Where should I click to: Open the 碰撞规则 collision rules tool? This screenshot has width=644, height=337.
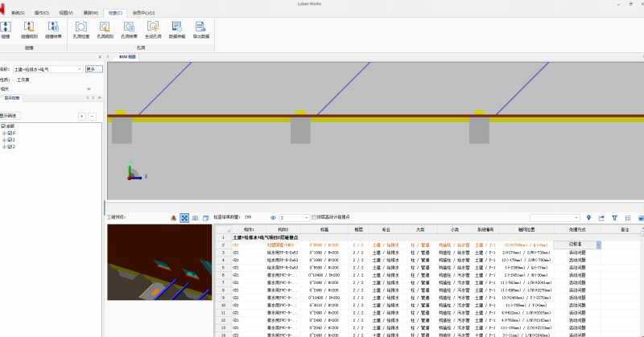[29, 30]
